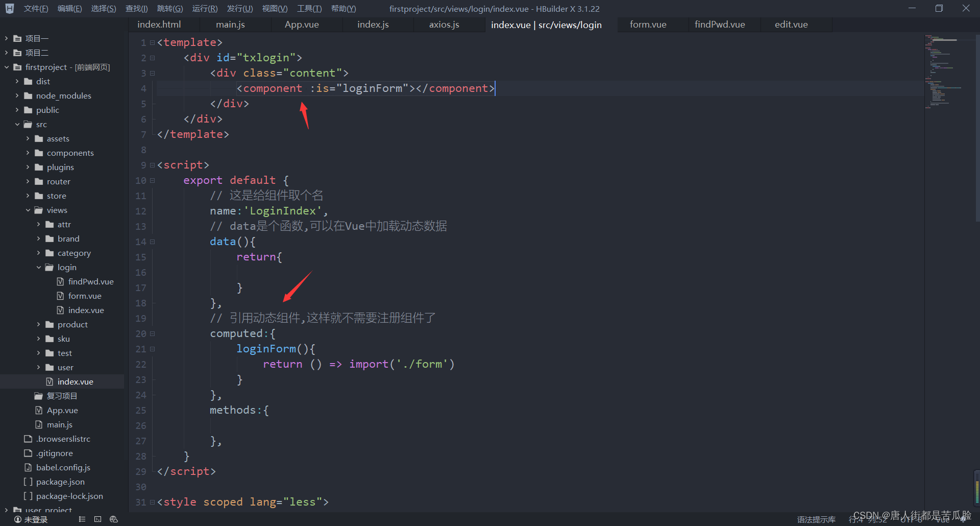This screenshot has height=526, width=980.
Task: Open the 帮助(Y) menu
Action: coord(344,9)
